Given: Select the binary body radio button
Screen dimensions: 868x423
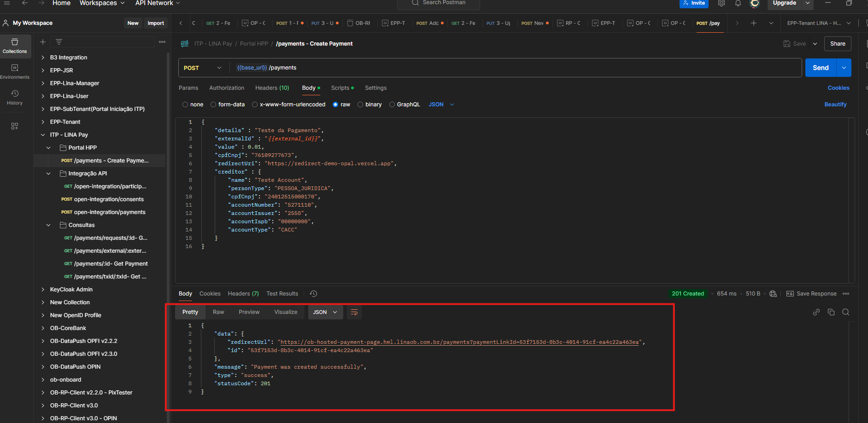Looking at the screenshot, I should pyautogui.click(x=360, y=104).
